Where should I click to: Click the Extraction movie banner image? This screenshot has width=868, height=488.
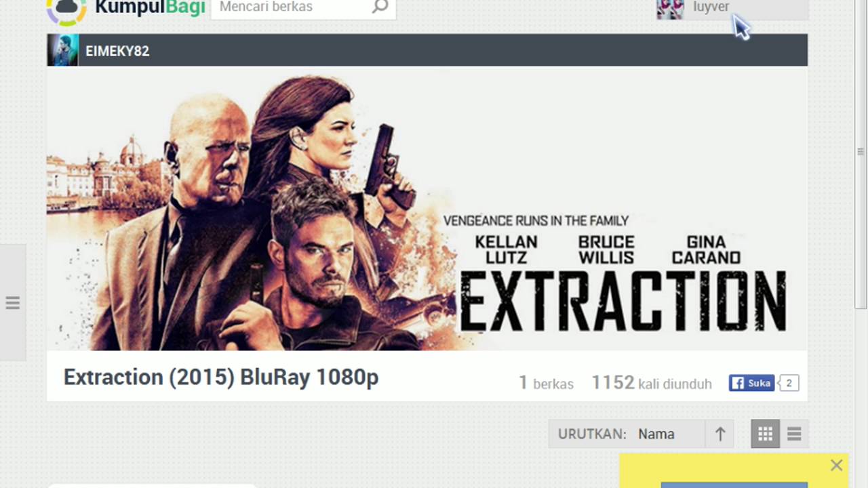(427, 209)
